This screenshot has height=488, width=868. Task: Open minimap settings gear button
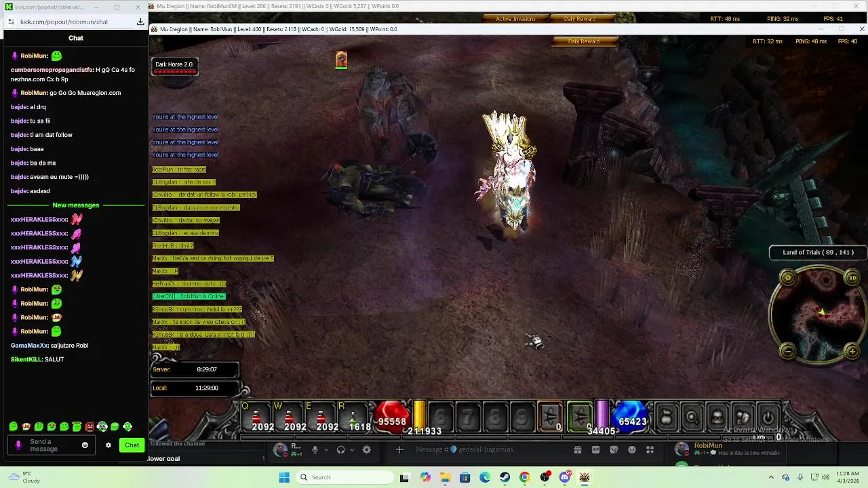pyautogui.click(x=787, y=277)
